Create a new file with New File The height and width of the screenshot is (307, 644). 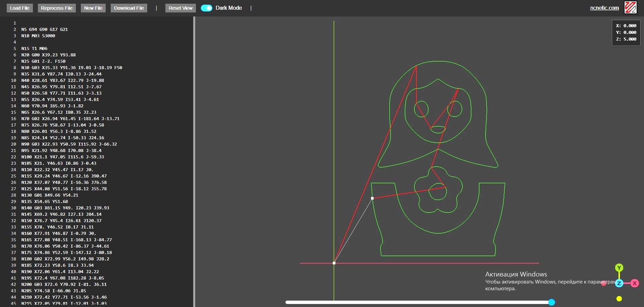point(93,8)
